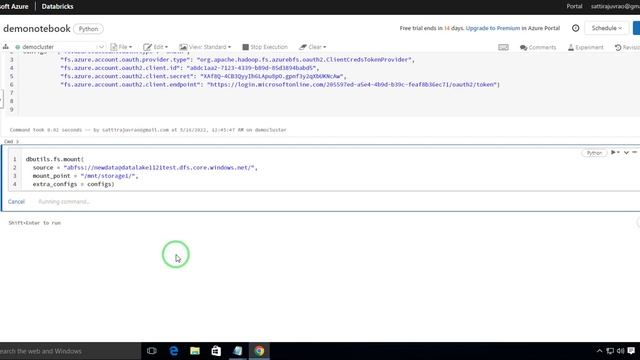Viewport: 640px width, 360px height.
Task: Click the Python language badge next to demonotebook
Action: click(88, 29)
